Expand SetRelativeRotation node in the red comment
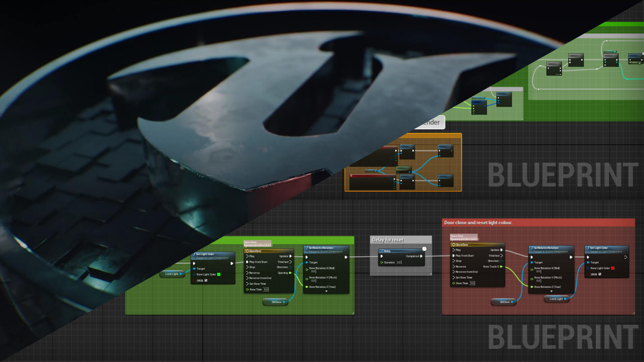The image size is (644, 362). tap(551, 292)
